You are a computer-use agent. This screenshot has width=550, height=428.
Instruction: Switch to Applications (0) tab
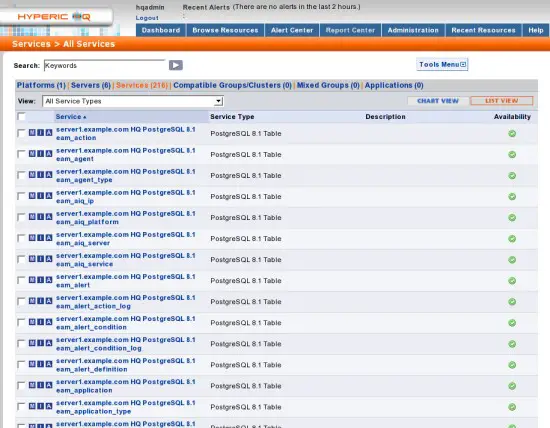click(x=394, y=85)
